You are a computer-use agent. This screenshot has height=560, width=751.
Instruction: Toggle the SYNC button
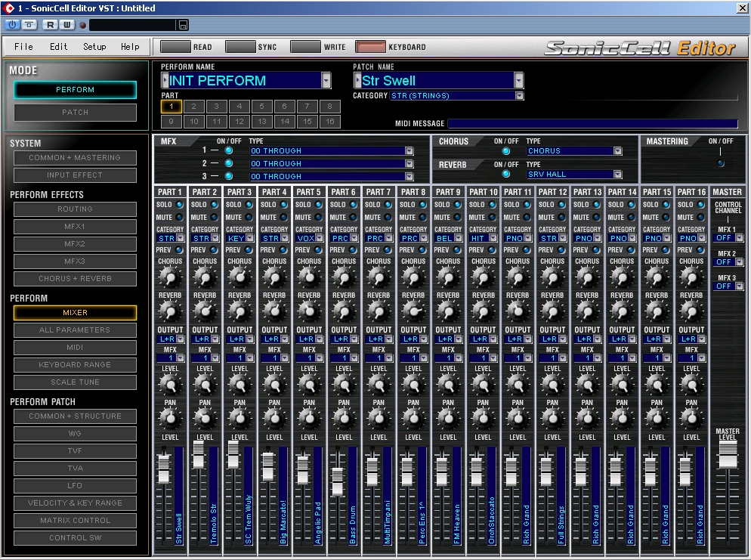coord(240,46)
